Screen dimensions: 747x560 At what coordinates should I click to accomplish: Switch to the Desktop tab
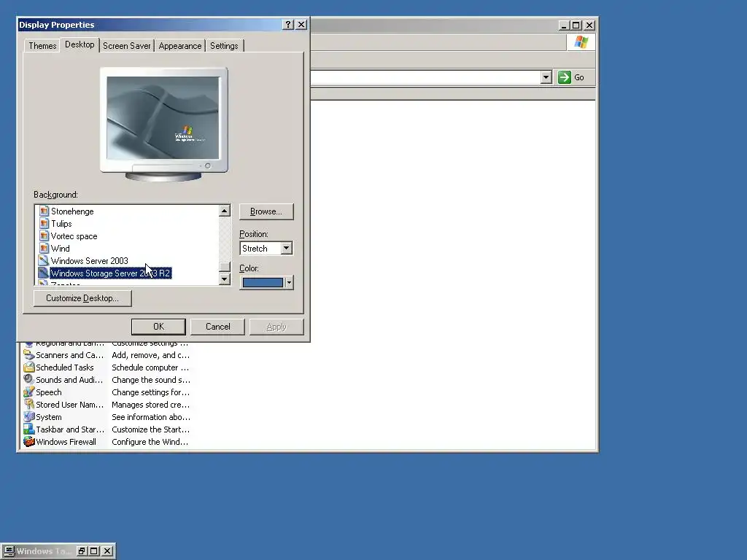[80, 44]
